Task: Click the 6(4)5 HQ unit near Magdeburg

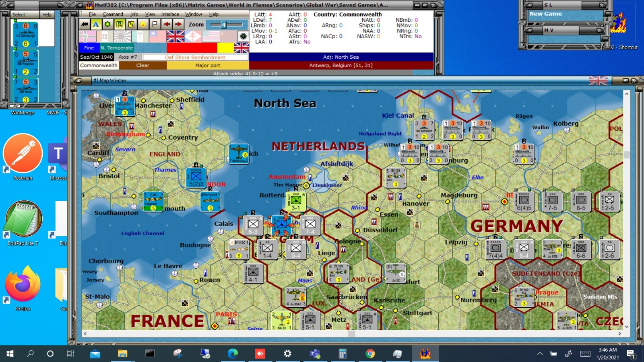Action: pos(524,202)
